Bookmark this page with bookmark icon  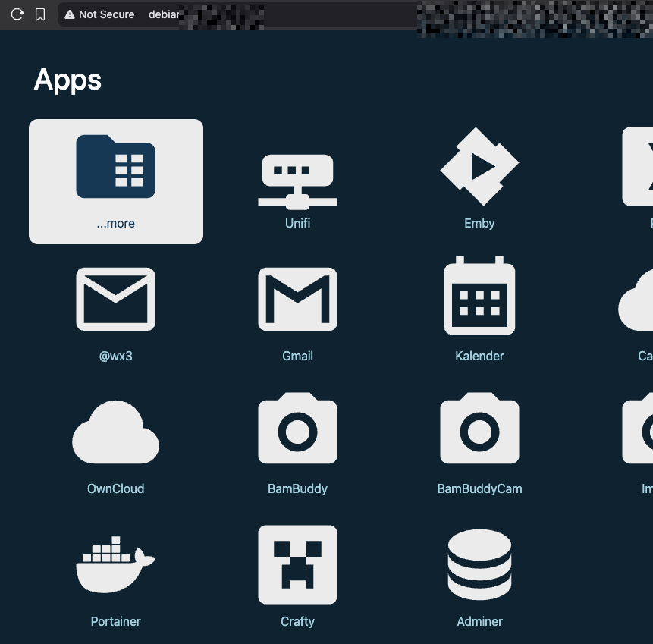pyautogui.click(x=40, y=14)
